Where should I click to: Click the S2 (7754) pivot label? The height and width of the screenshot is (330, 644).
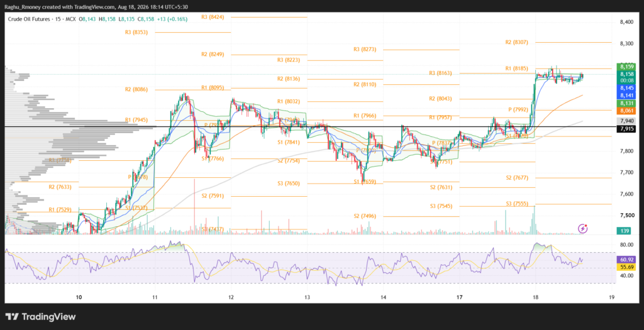[288, 160]
